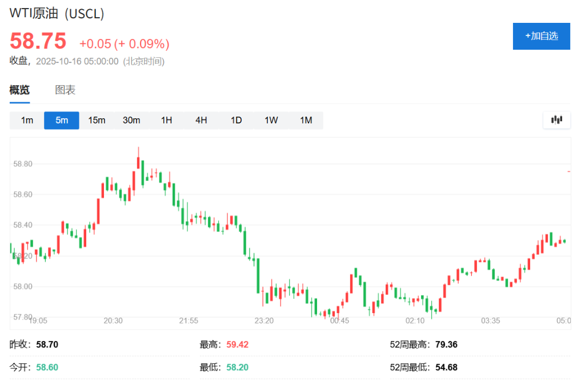Click the 23:20 label on time axis
This screenshot has height=392, width=585.
(264, 321)
